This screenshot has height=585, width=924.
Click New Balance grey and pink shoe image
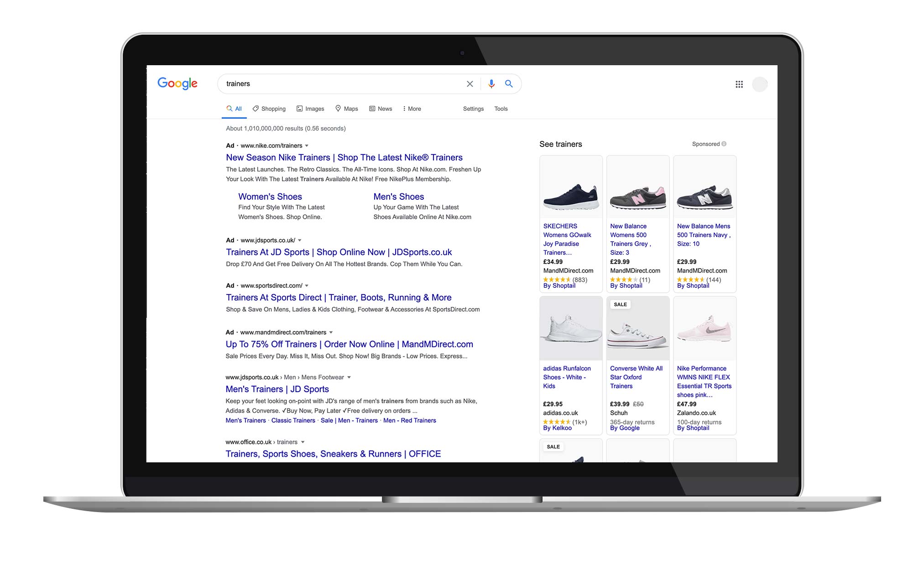pyautogui.click(x=638, y=187)
